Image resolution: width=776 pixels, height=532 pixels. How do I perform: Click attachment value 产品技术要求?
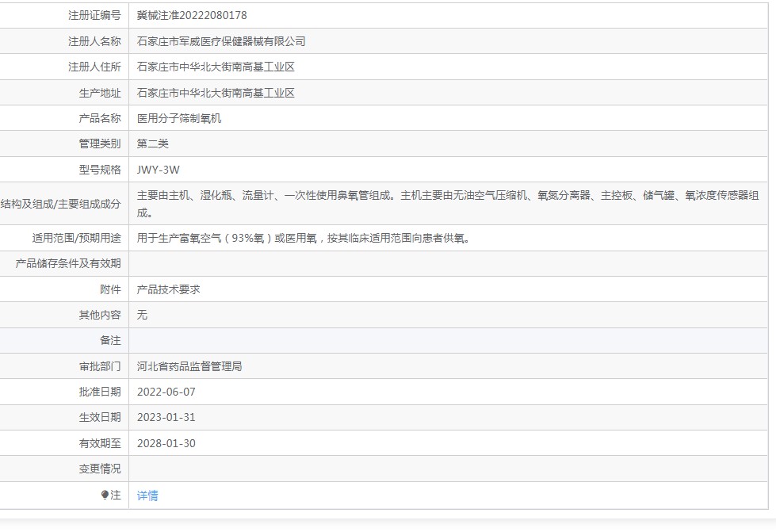169,289
